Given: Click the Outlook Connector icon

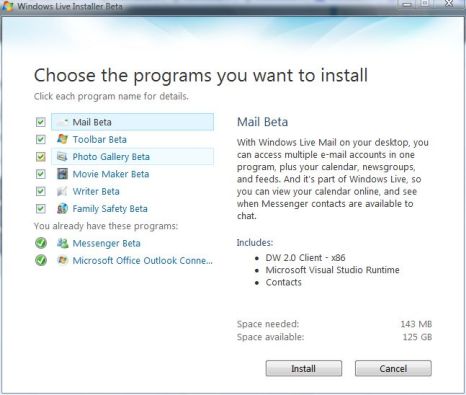Looking at the screenshot, I should 62,260.
